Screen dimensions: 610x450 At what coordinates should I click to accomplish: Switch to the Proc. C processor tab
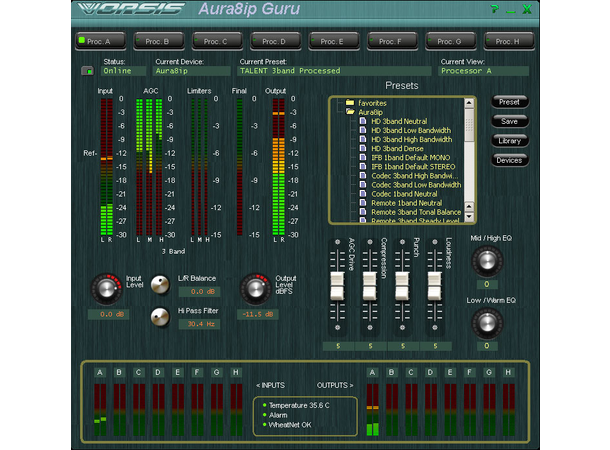[217, 41]
